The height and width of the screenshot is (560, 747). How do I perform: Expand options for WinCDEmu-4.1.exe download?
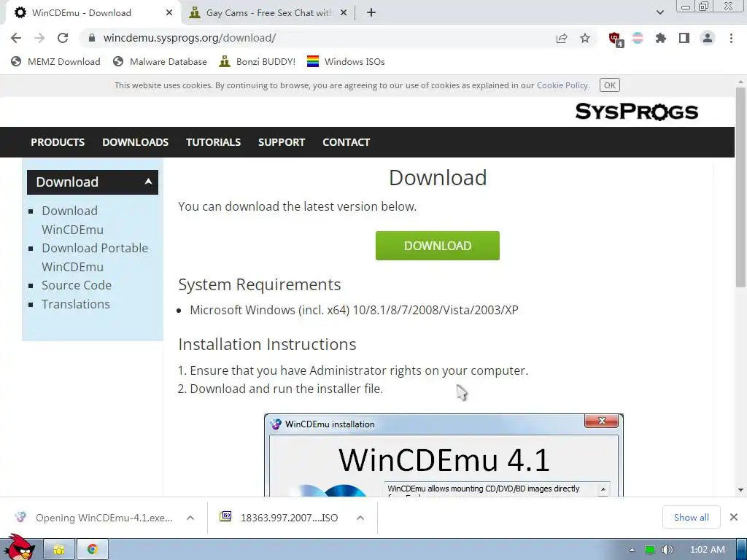(190, 518)
